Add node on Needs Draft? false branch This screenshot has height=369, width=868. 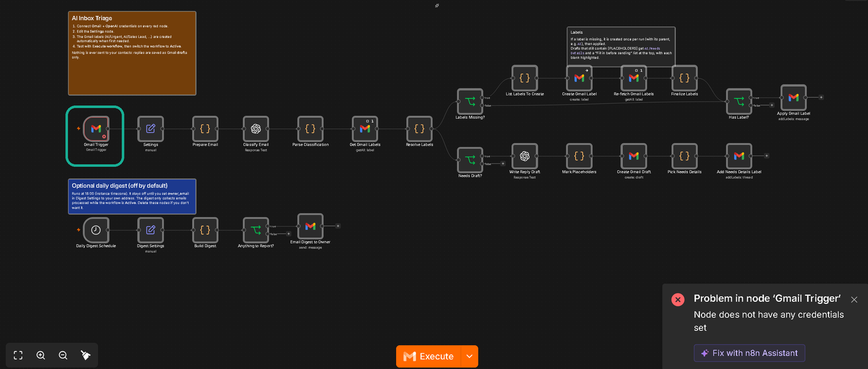tap(503, 164)
